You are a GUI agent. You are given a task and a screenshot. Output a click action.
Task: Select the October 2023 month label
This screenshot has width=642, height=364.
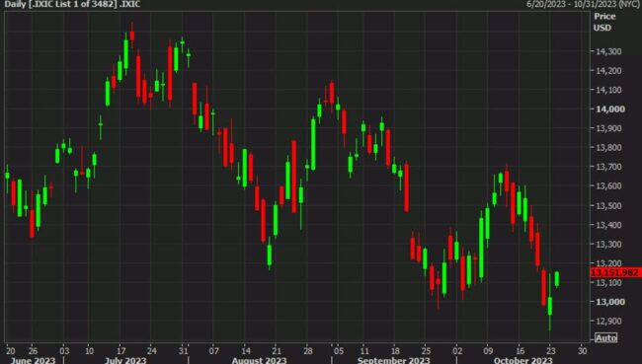(522, 360)
